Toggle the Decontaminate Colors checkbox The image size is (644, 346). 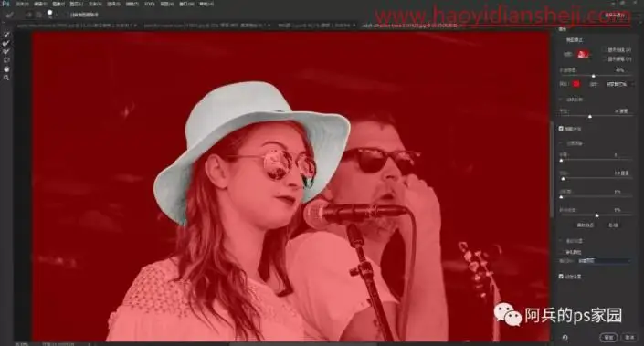(562, 252)
